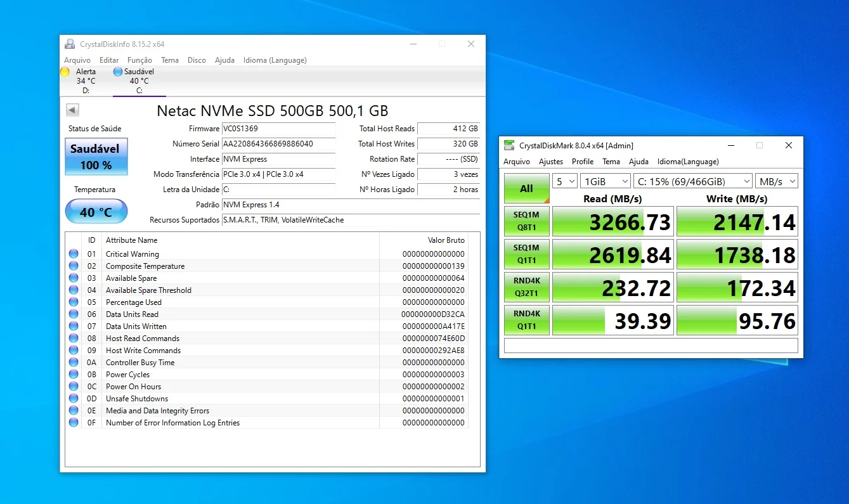Screen dimensions: 849x504
Task: Click the RND4K Q1T1 read result 39.39
Action: (x=613, y=320)
